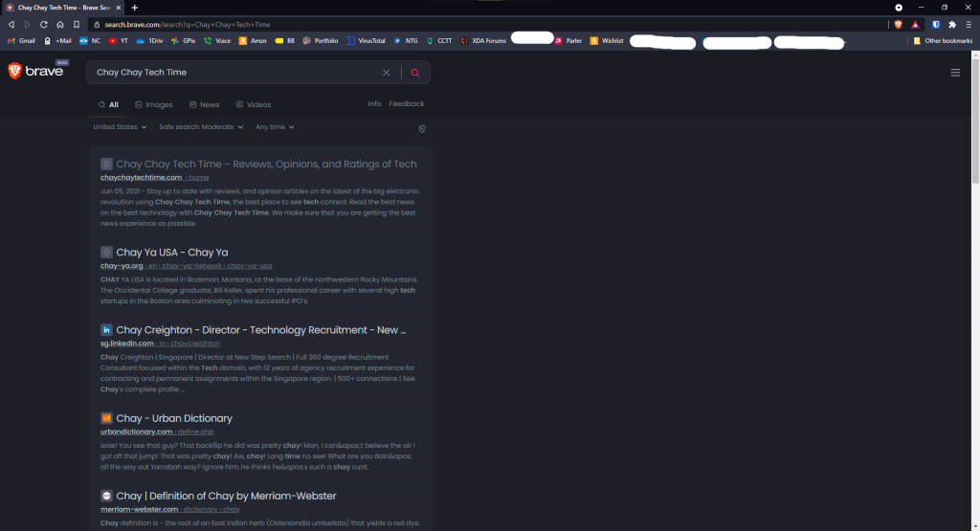This screenshot has height=531, width=980.
Task: Open the Chay Ya USA result title
Action: (x=172, y=253)
